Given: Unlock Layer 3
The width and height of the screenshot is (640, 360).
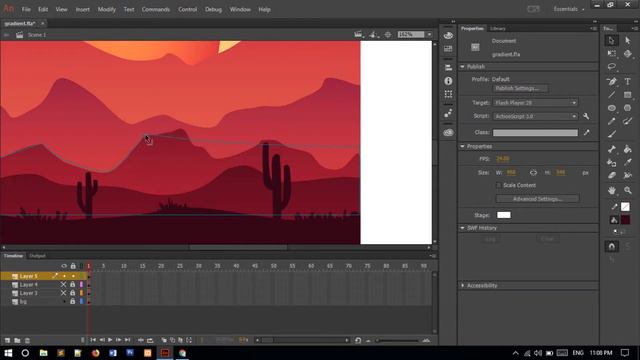Looking at the screenshot, I should tap(73, 293).
